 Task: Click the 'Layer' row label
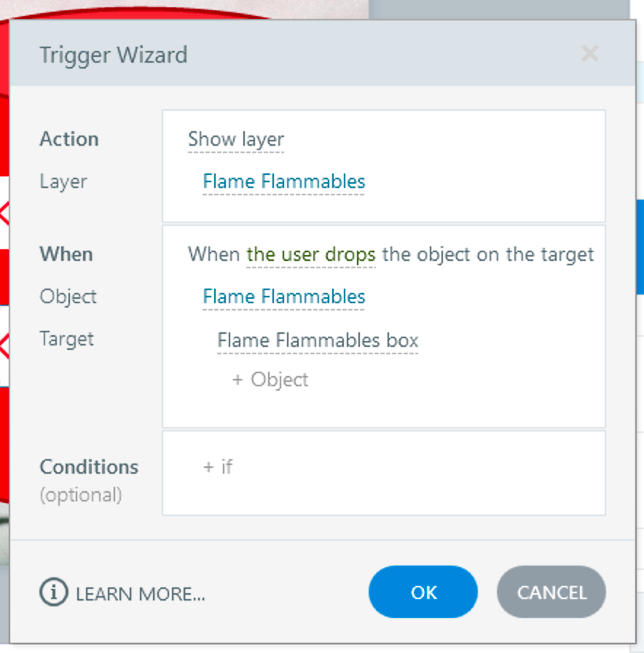[63, 181]
